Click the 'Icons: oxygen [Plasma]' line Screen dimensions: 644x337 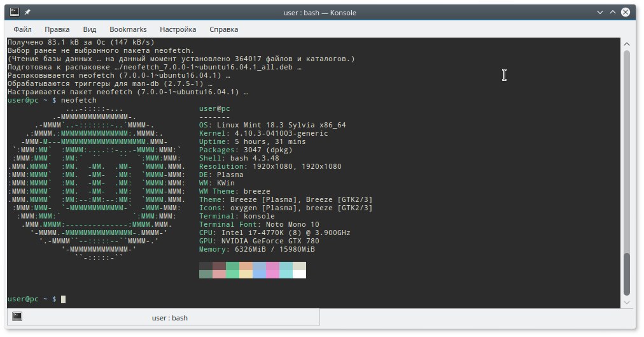point(286,208)
